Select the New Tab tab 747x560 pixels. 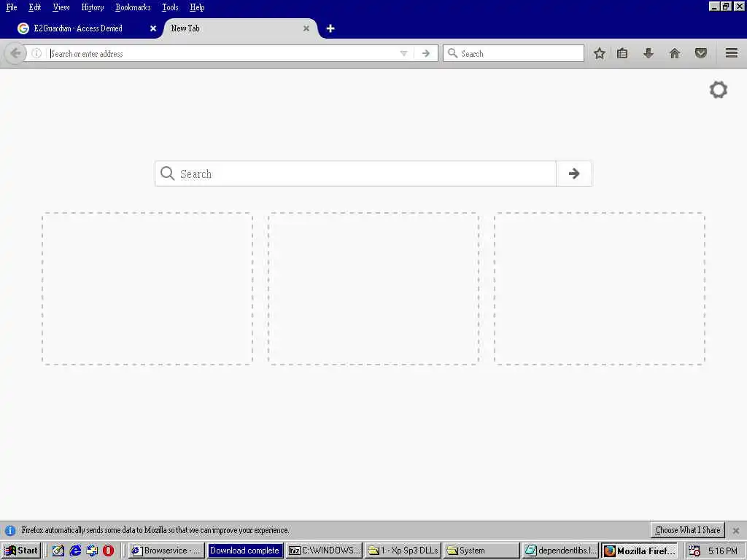pyautogui.click(x=239, y=28)
